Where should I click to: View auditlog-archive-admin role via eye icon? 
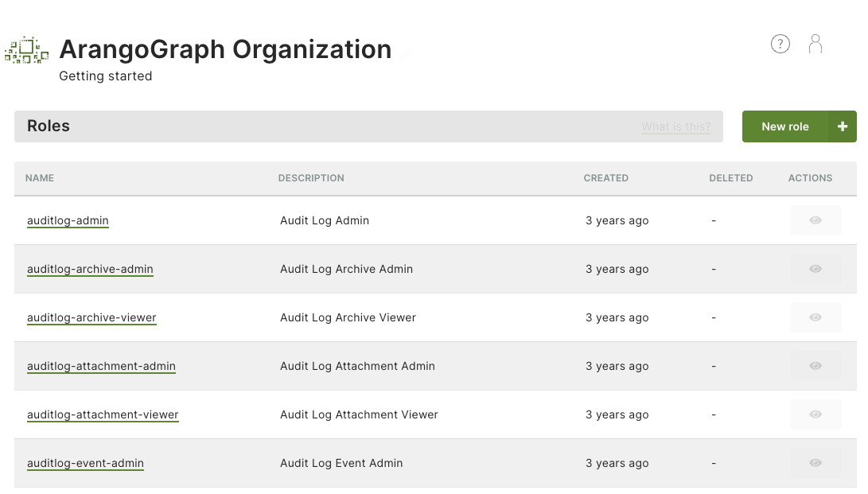tap(815, 269)
